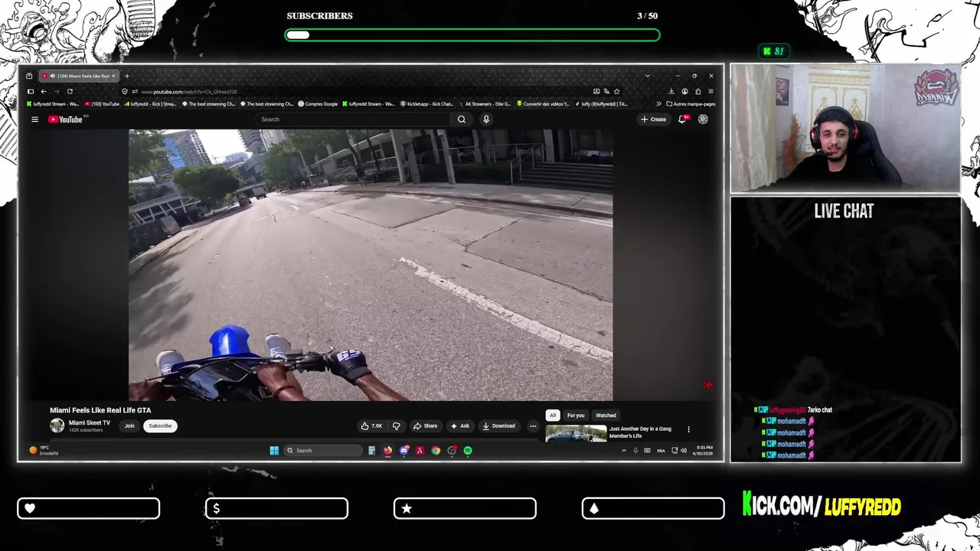Open a new browser tab
This screenshot has width=980, height=551.
127,76
